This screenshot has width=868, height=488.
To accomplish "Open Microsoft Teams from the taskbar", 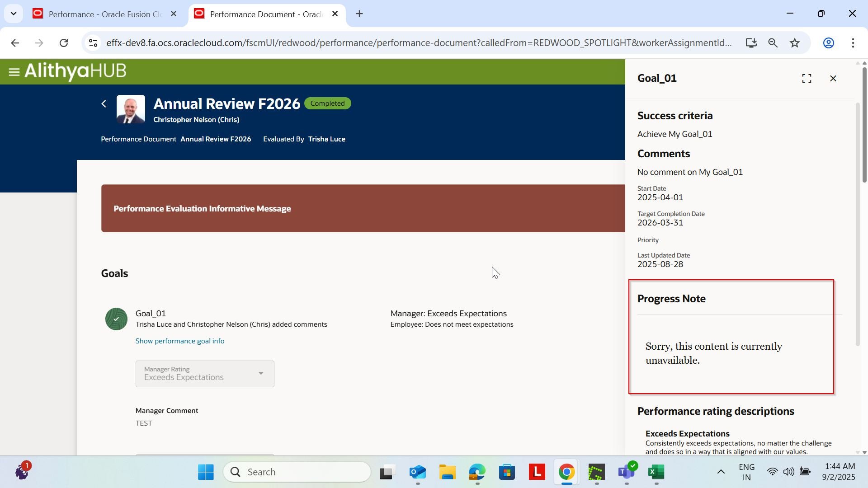I will coord(626,472).
